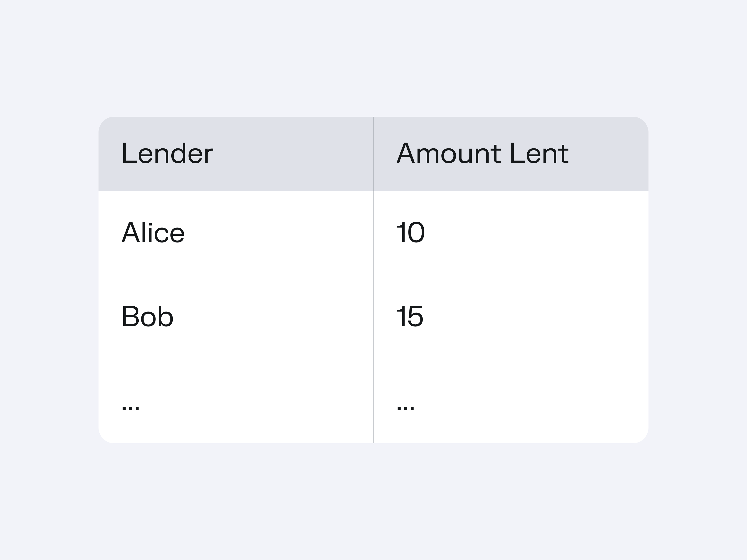
Task: Click the column divider between the two ellipses
Action: point(373,401)
